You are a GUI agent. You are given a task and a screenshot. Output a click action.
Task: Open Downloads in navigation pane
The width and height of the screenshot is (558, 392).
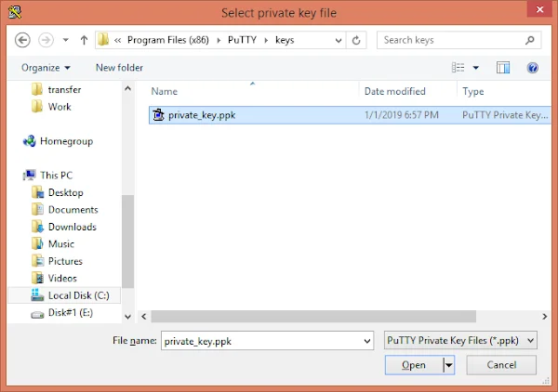pyautogui.click(x=73, y=227)
